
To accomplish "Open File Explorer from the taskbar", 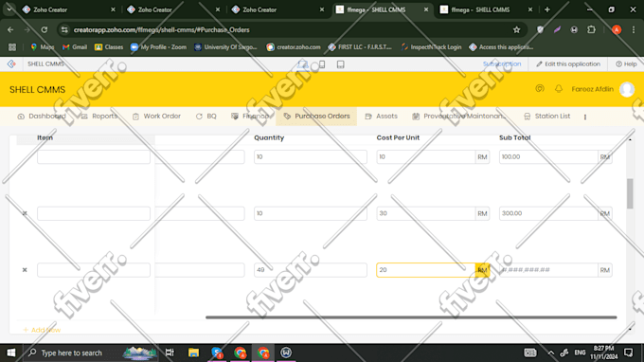I will point(193,353).
